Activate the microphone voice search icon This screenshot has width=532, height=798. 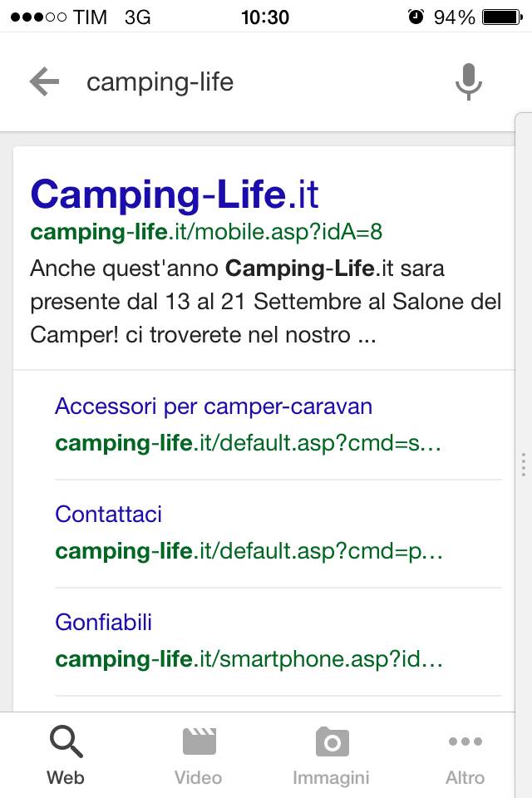coord(468,82)
